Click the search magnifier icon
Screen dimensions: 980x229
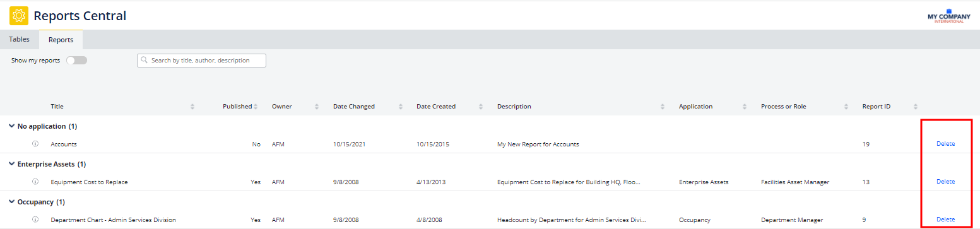tap(145, 61)
